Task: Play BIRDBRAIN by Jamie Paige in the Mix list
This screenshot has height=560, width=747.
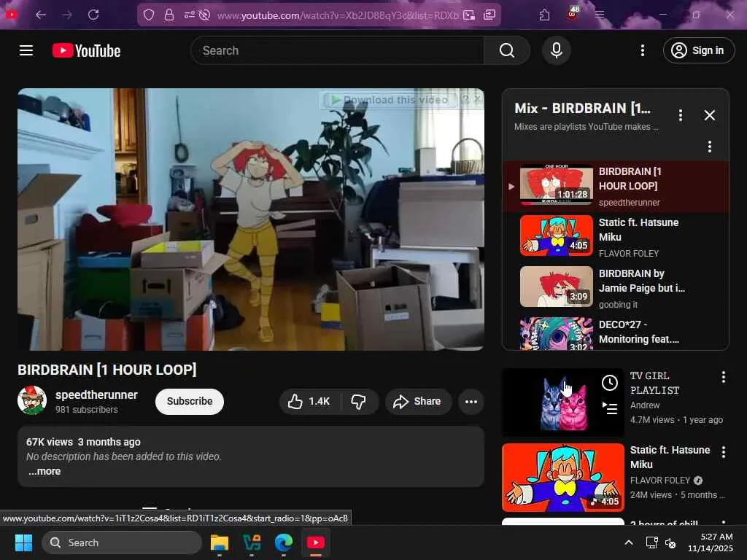Action: (x=616, y=288)
